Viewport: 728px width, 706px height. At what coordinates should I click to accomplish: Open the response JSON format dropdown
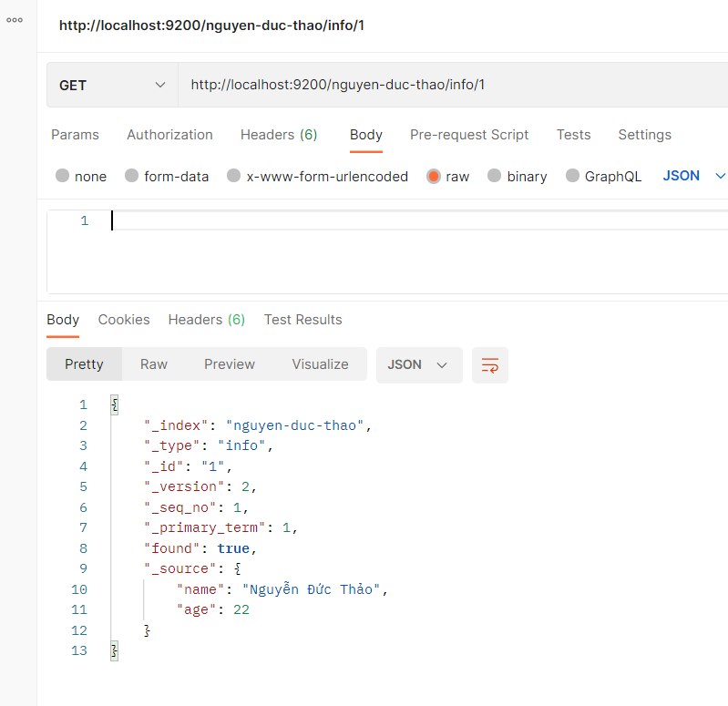click(x=418, y=364)
